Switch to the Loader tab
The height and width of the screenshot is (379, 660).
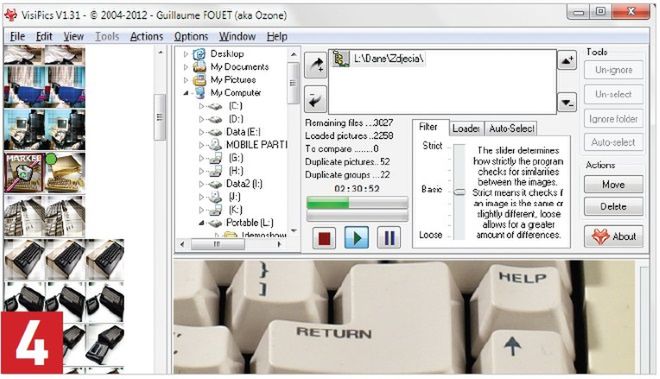[x=466, y=128]
